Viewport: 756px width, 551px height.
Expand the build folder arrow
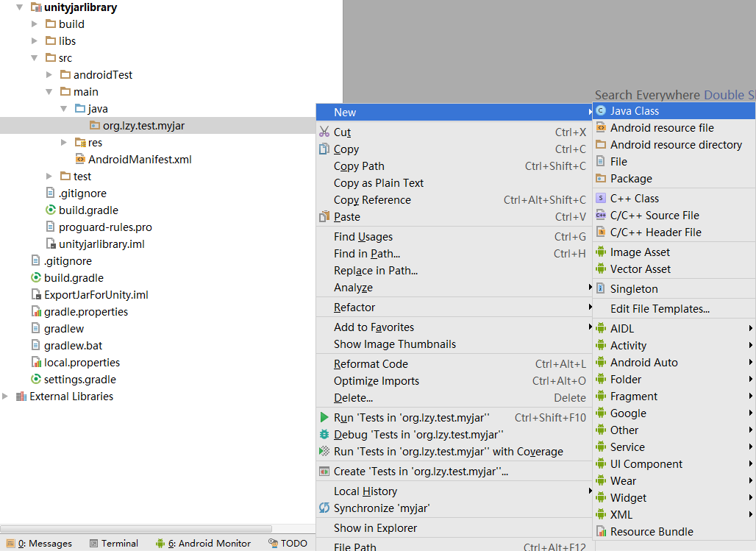(x=35, y=24)
